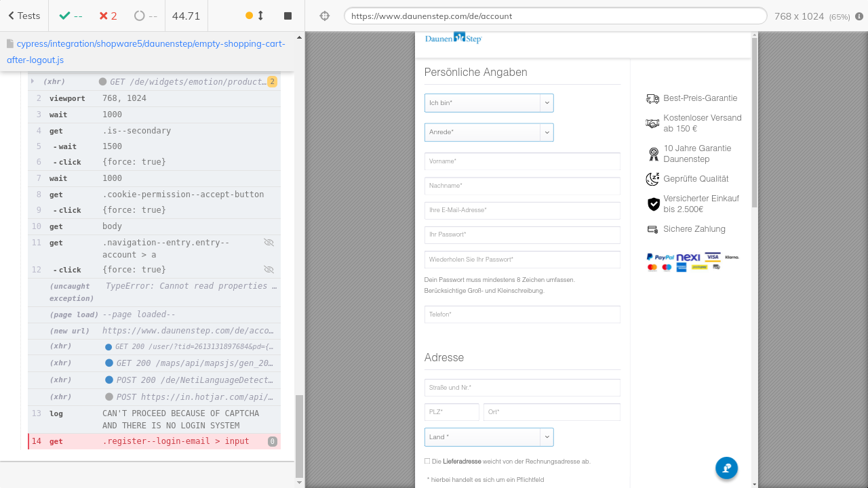Click the Versicherter Einkauf shield icon

(x=653, y=204)
